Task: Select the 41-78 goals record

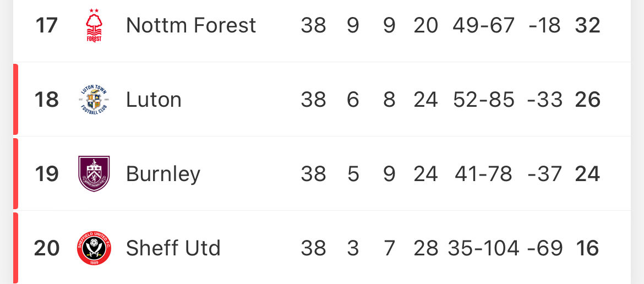Action: click(x=484, y=174)
